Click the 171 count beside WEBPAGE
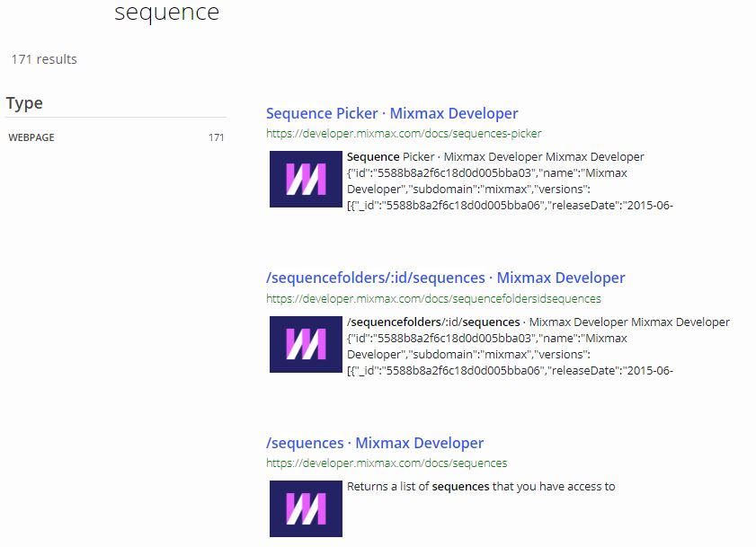Screen dimensions: 756x547 [219, 137]
